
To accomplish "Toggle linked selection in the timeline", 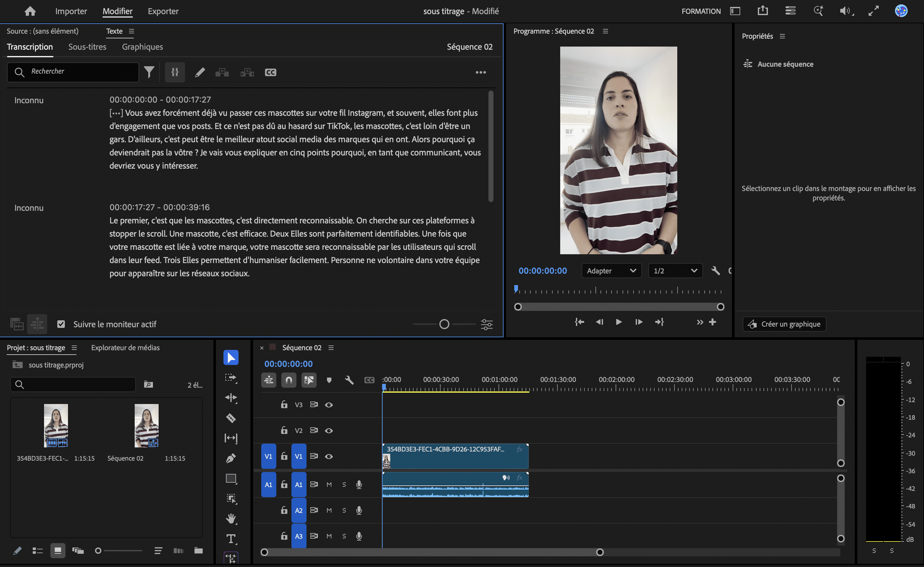I will [309, 380].
